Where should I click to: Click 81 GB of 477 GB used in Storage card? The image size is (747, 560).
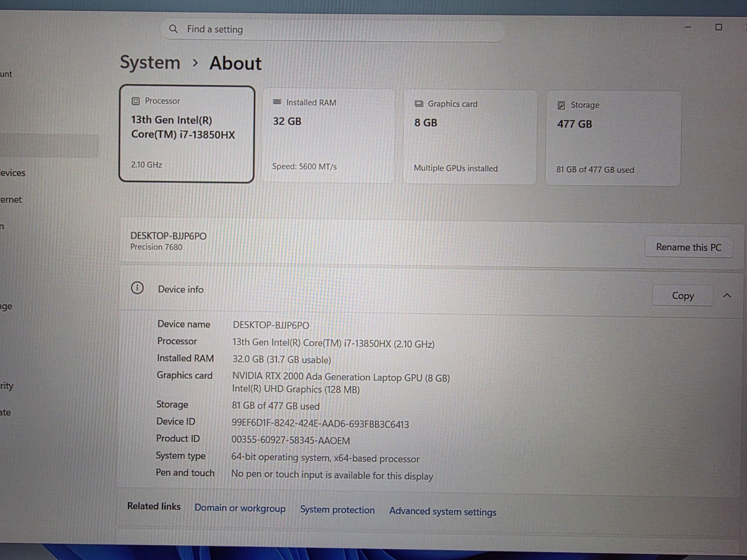point(595,170)
